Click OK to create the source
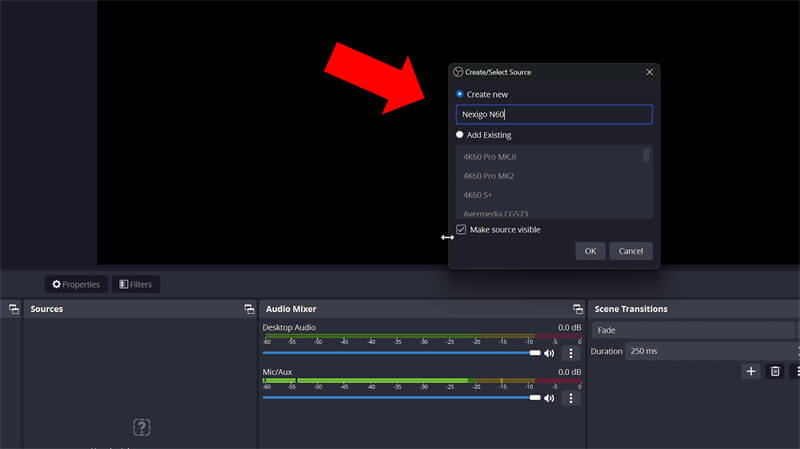The width and height of the screenshot is (800, 449). coord(590,251)
